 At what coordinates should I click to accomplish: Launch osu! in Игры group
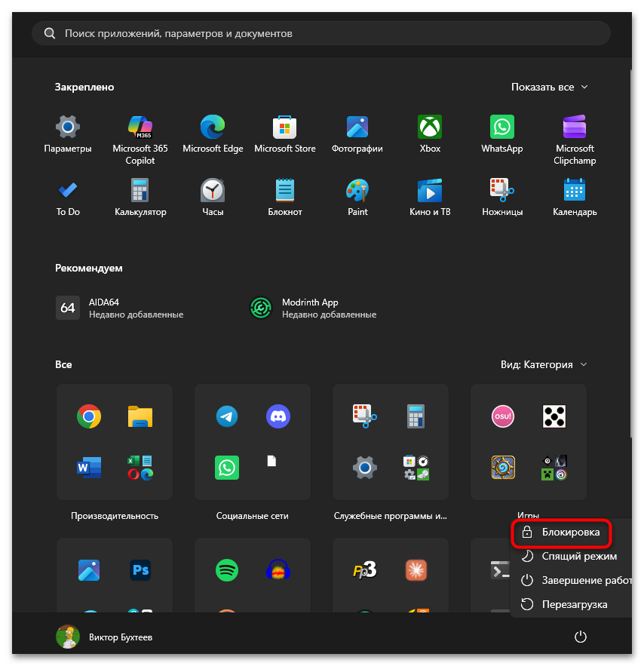503,416
